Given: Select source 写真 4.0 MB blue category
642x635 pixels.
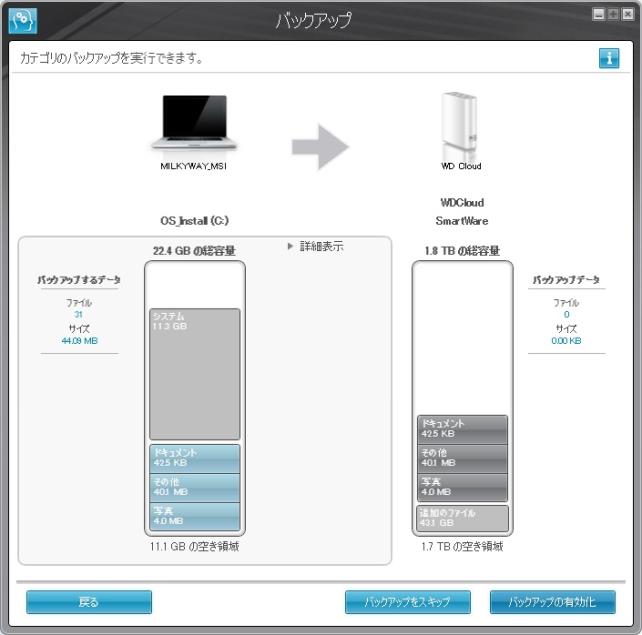Looking at the screenshot, I should tap(194, 517).
